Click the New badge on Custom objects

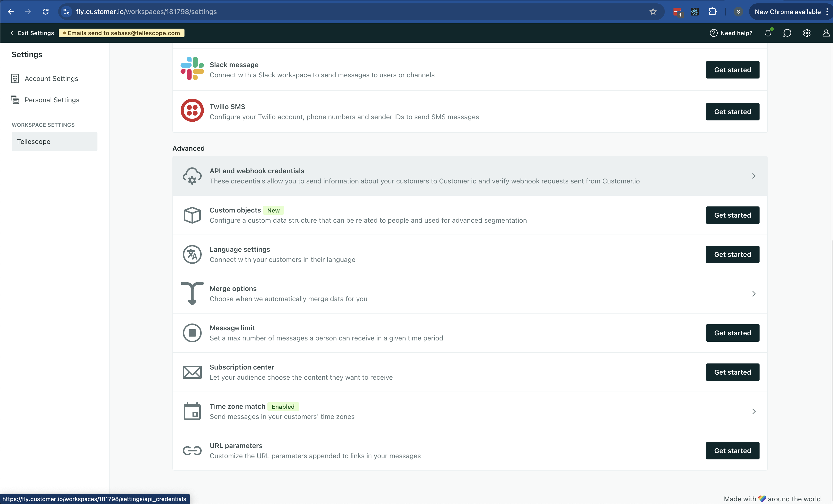coord(273,211)
